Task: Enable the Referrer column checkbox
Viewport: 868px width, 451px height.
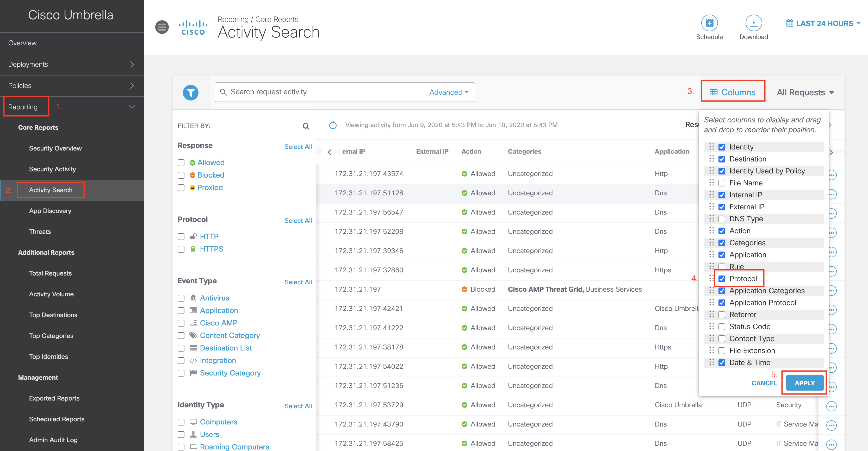Action: coord(721,315)
